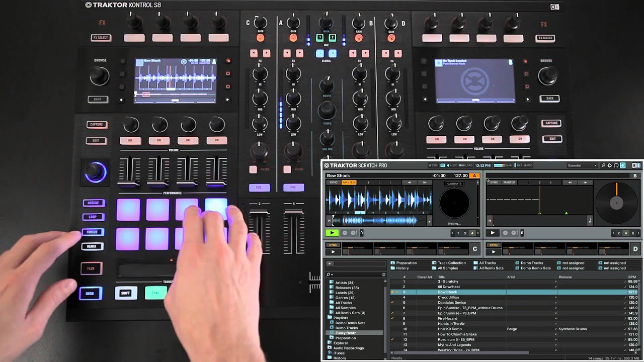Click the NI logo in Traktor's header
The height and width of the screenshot is (362, 644).
[636, 165]
